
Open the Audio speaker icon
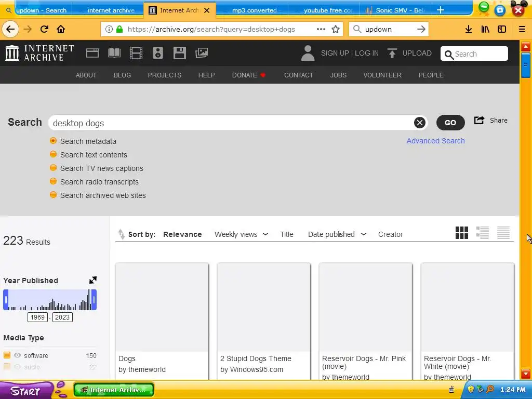(x=158, y=54)
